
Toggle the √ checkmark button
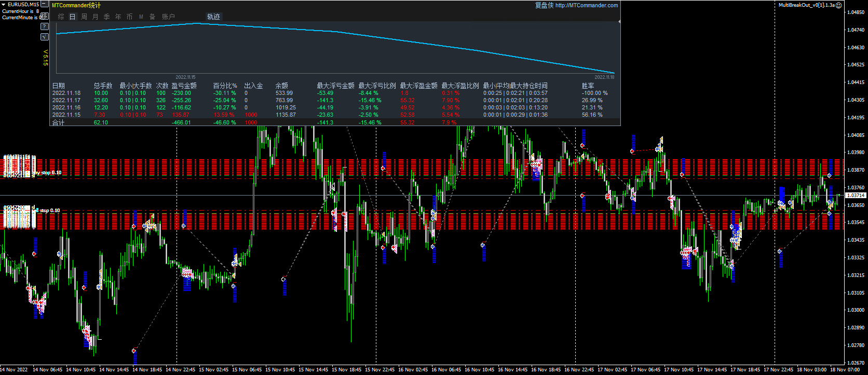click(x=45, y=37)
